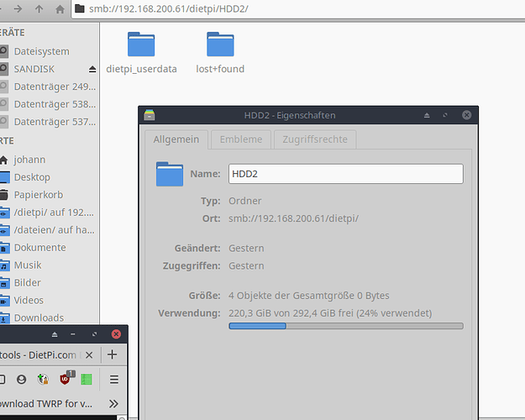This screenshot has width=525, height=420.
Task: Click the Name field containing HDD2
Action: (x=346, y=174)
